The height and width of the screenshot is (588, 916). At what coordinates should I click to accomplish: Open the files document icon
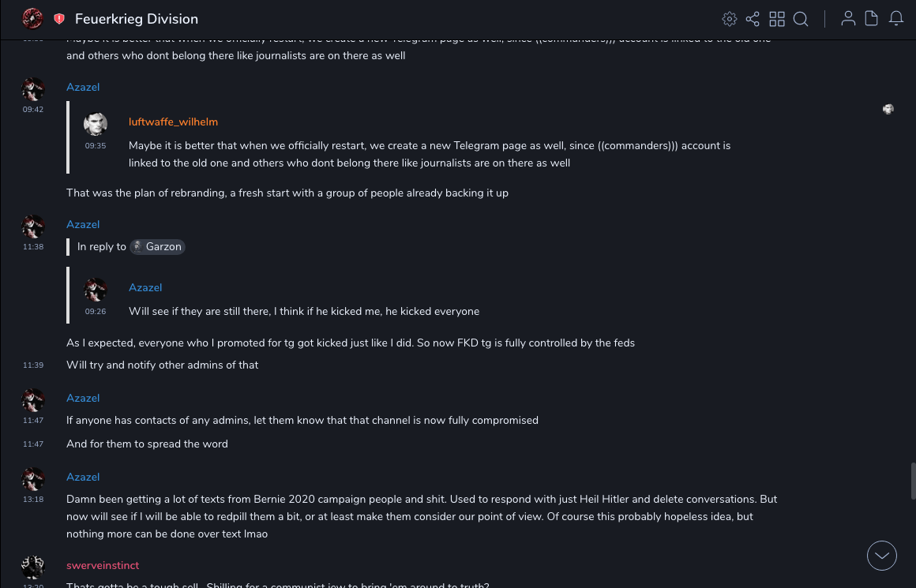coord(872,19)
